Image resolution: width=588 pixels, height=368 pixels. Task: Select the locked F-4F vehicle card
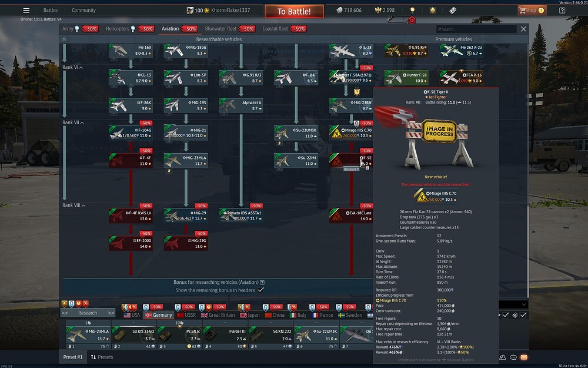[x=131, y=161]
